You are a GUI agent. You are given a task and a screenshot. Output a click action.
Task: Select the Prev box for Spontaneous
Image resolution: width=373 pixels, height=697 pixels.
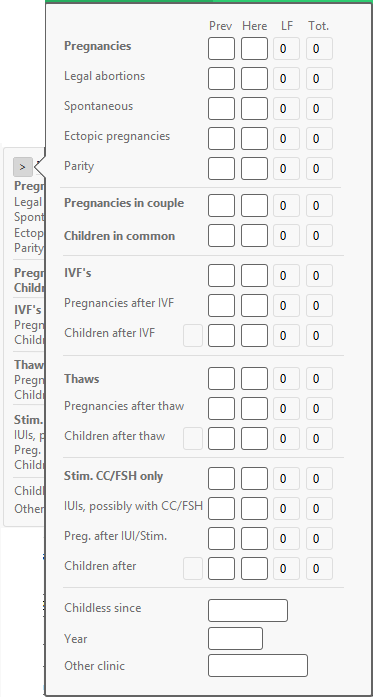click(221, 108)
